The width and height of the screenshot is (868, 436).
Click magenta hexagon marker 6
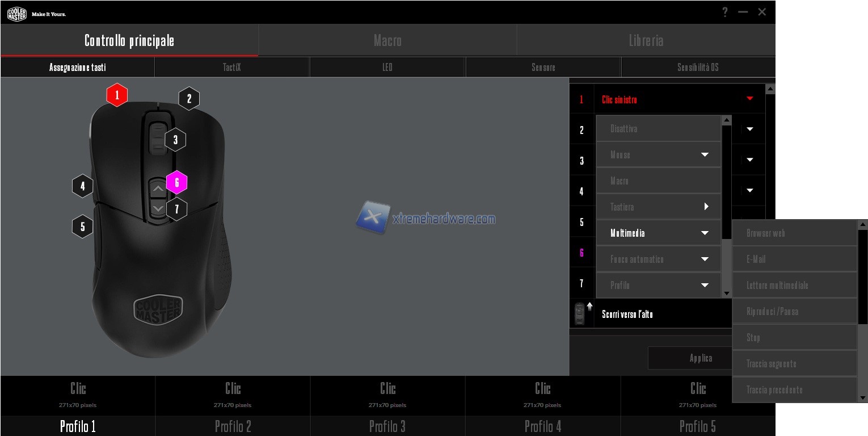(177, 182)
